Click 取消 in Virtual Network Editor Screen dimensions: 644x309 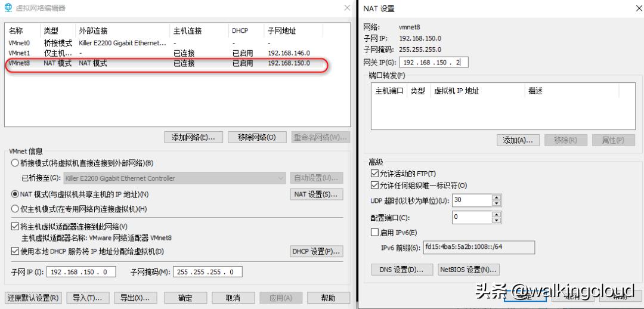(x=233, y=298)
